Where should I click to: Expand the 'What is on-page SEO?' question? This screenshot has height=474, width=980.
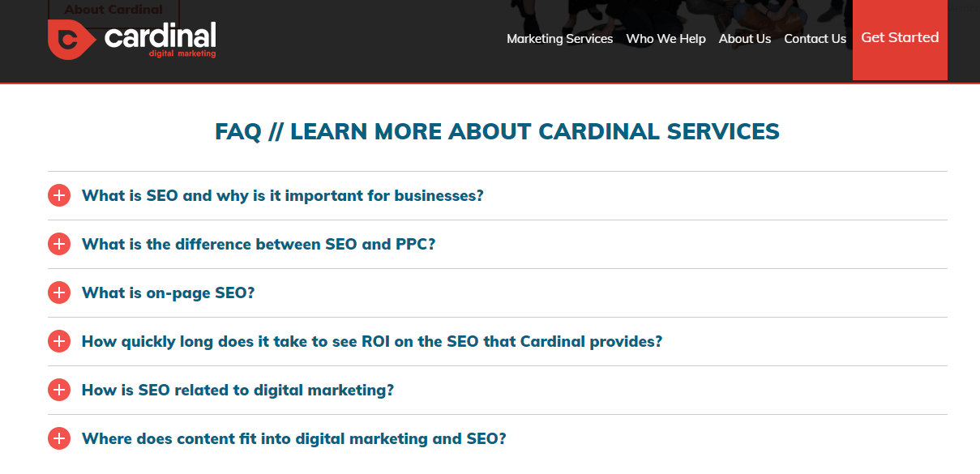pyautogui.click(x=168, y=293)
